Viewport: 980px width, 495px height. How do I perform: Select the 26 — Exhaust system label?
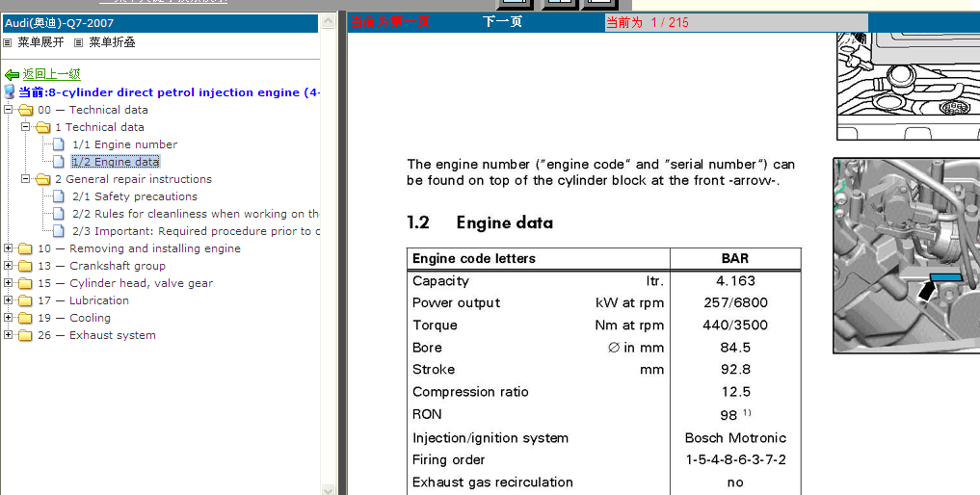[97, 336]
